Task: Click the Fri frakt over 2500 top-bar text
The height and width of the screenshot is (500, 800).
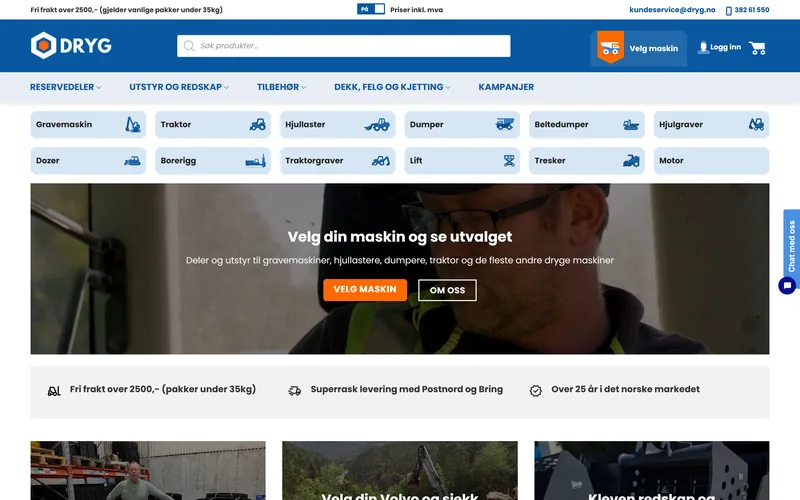Action: [x=127, y=10]
